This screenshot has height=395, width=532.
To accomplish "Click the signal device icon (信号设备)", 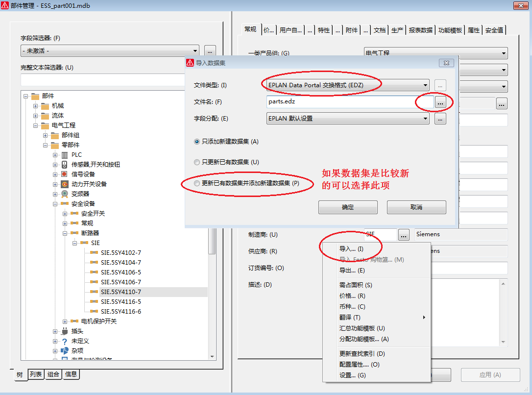I will point(65,174).
